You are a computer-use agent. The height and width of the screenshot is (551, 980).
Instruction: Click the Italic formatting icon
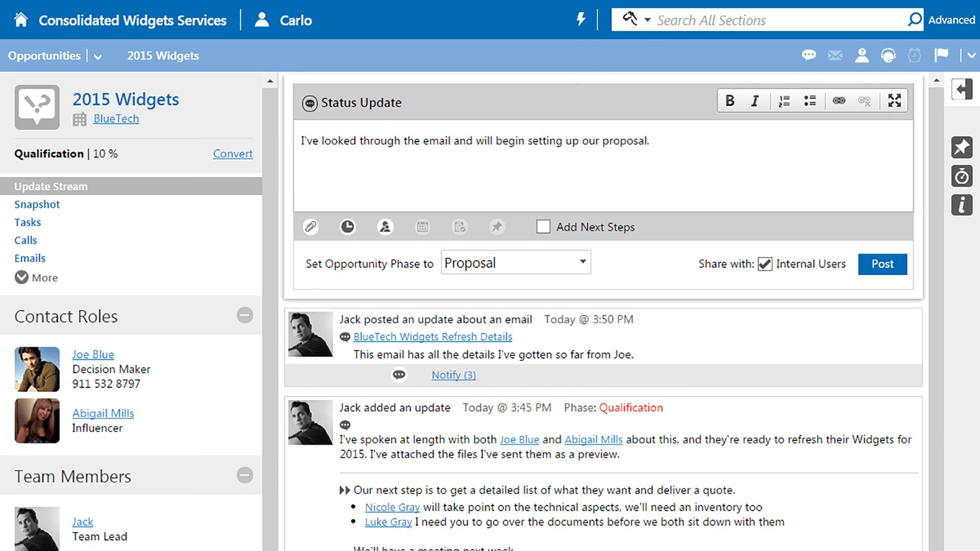[755, 101]
